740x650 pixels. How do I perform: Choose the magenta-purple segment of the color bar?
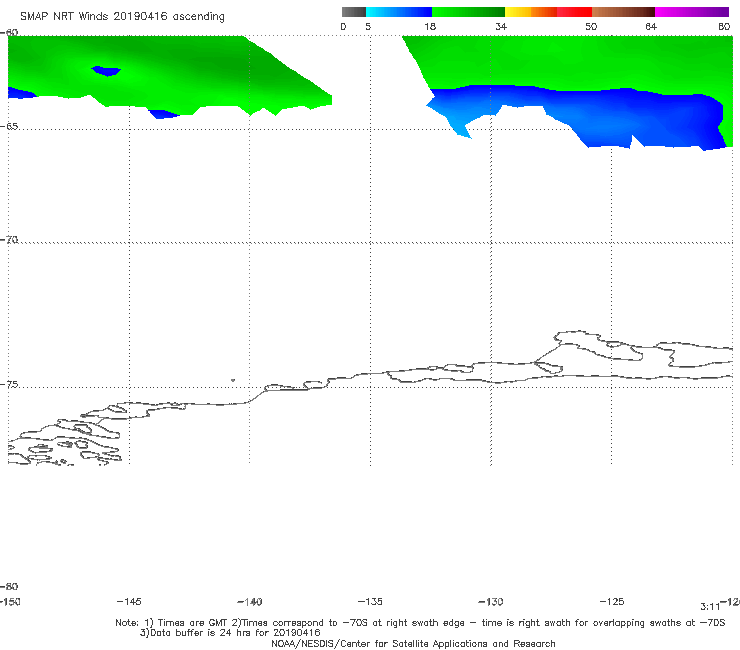[692, 12]
